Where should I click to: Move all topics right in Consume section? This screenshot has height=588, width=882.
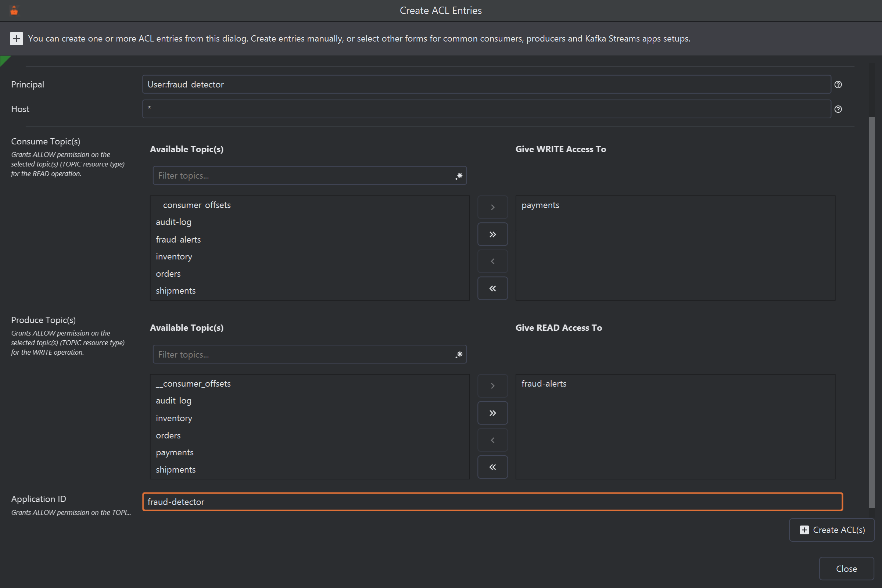click(x=492, y=234)
